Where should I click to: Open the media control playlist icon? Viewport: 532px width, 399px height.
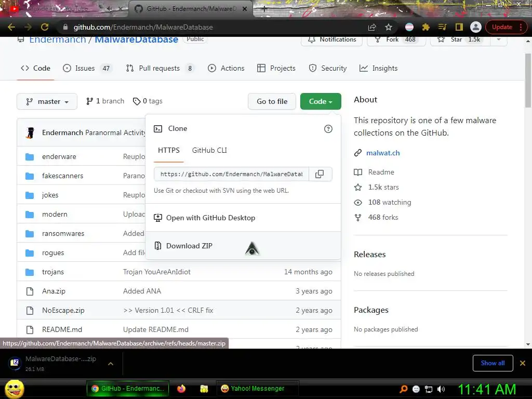tap(442, 27)
